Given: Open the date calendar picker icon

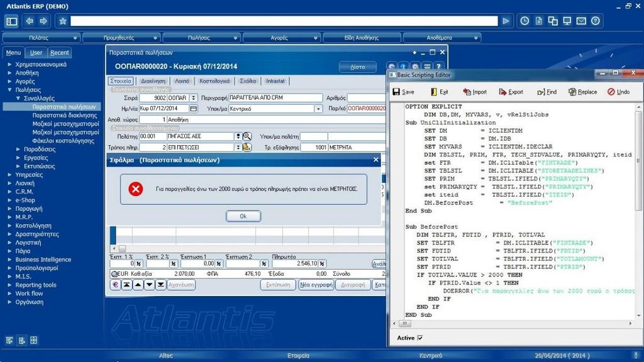Looking at the screenshot, I should point(194,109).
